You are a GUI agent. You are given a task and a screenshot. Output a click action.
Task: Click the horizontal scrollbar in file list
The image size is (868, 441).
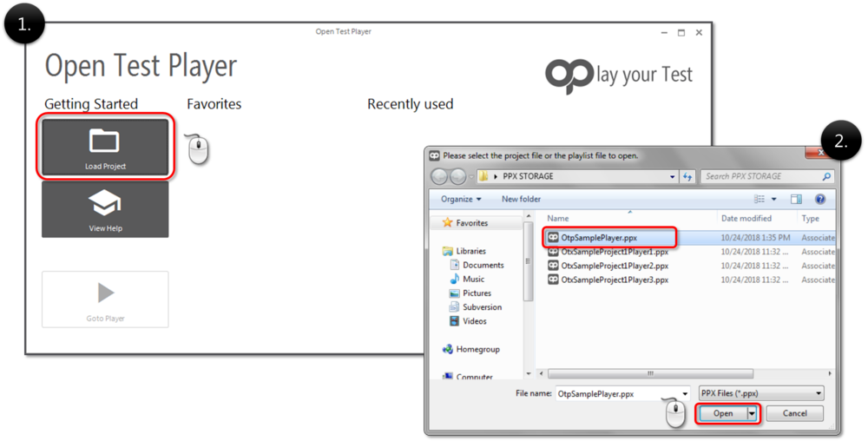pos(650,373)
